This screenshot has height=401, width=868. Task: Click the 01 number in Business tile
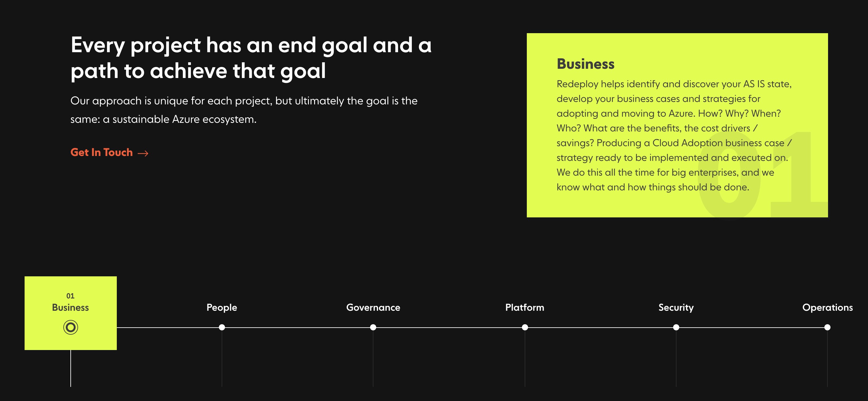[x=70, y=296]
